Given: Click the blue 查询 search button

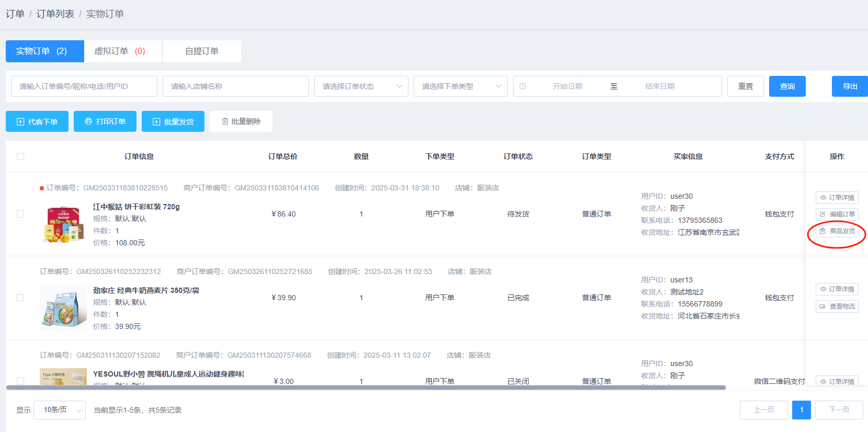Looking at the screenshot, I should click(787, 86).
